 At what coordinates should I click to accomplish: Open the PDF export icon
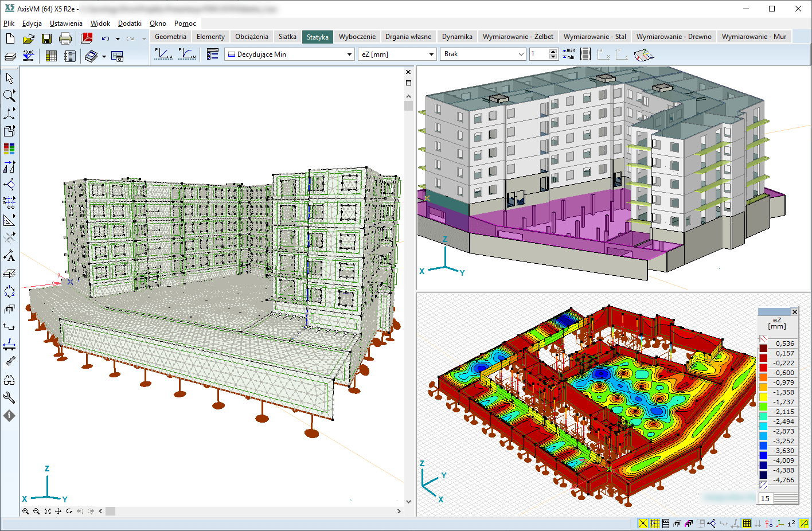[87, 38]
